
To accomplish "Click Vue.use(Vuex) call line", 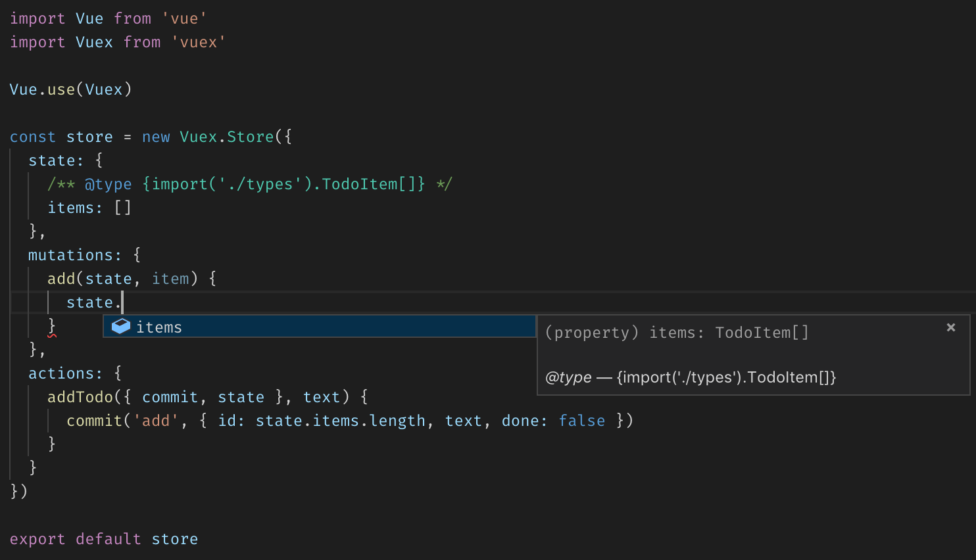I will [70, 89].
